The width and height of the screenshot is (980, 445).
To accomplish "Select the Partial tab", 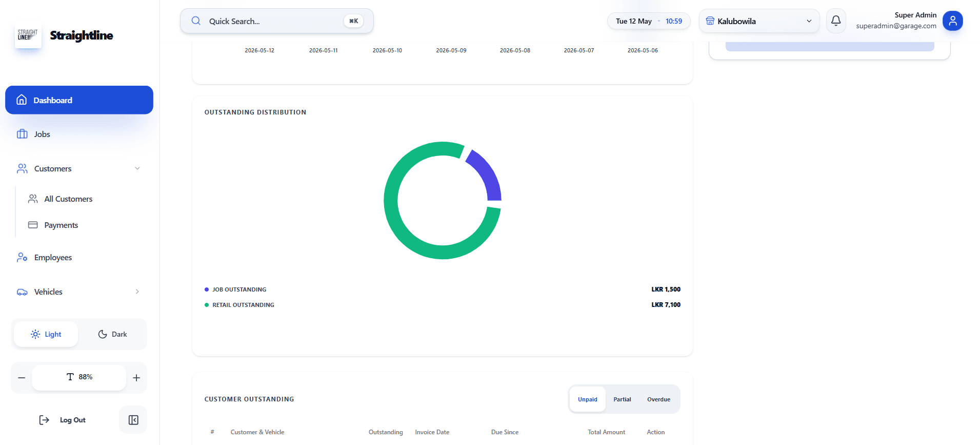I will [x=622, y=399].
